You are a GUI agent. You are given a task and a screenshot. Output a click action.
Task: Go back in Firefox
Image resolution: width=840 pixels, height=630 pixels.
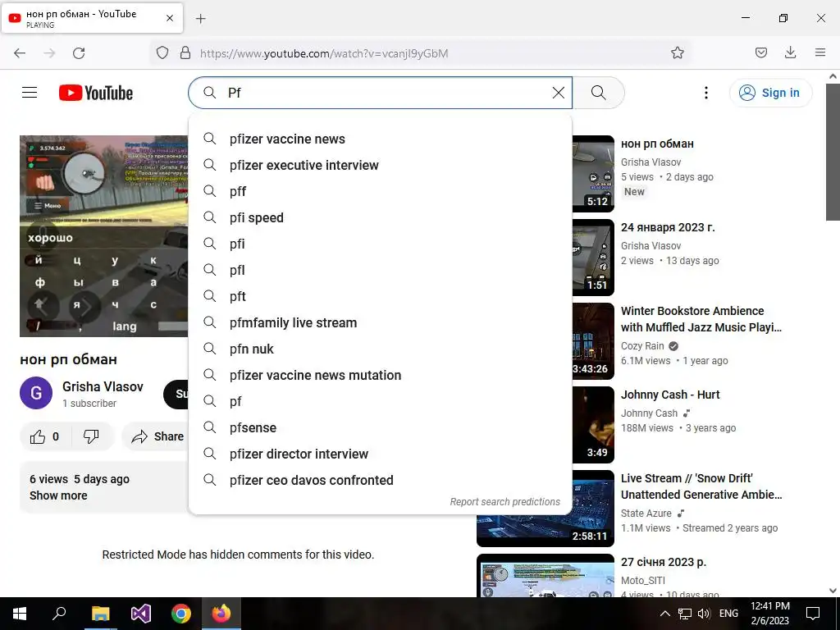pos(20,53)
